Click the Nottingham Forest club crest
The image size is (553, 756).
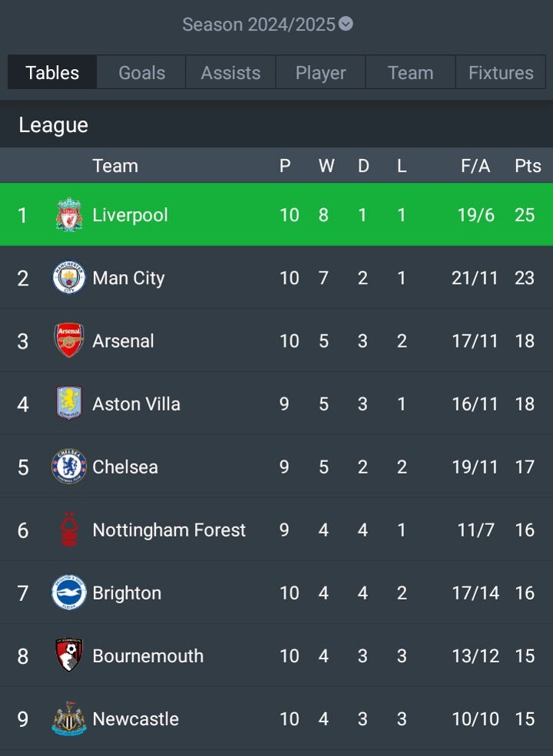pyautogui.click(x=69, y=530)
